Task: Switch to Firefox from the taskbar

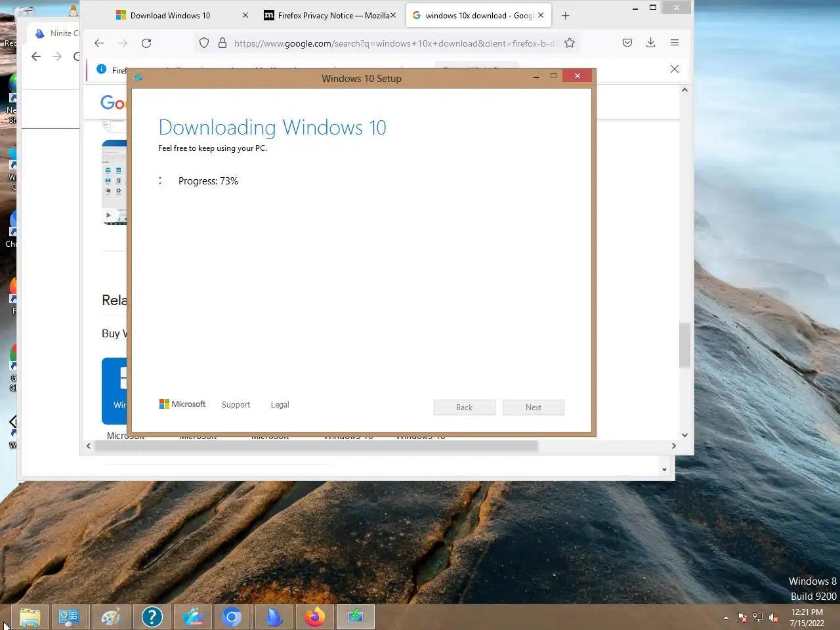Action: pyautogui.click(x=314, y=617)
